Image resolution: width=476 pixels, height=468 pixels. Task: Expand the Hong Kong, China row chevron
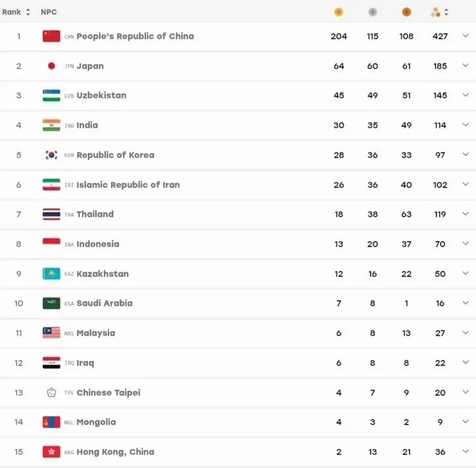[465, 451]
